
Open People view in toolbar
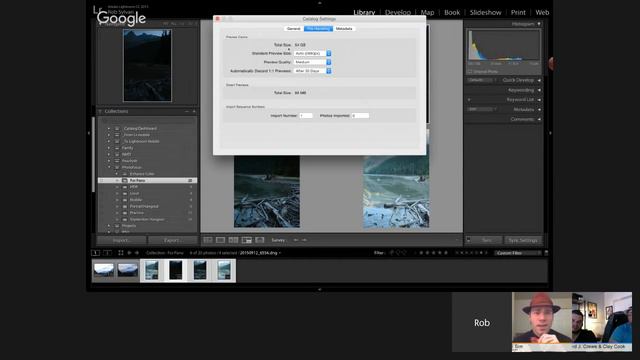pos(260,240)
